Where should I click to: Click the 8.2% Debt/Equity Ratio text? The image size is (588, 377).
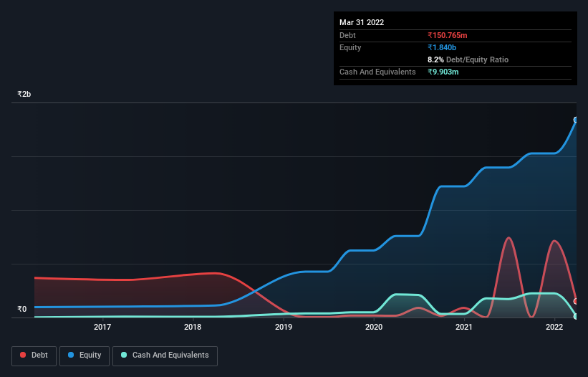coord(468,59)
